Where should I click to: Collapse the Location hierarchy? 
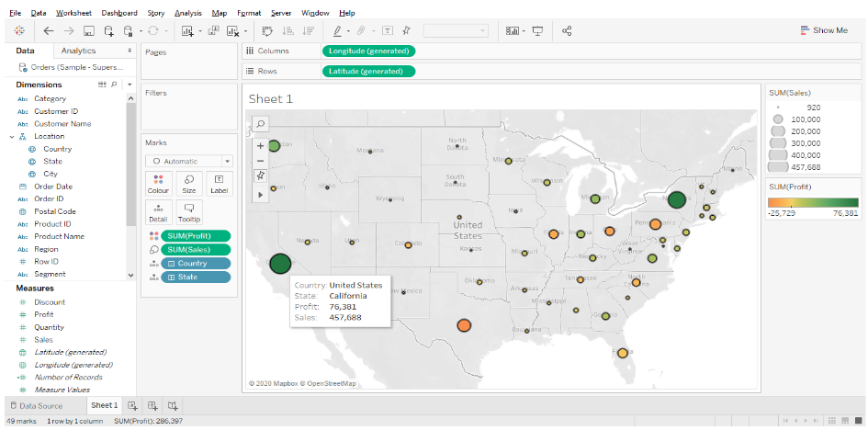[11, 136]
